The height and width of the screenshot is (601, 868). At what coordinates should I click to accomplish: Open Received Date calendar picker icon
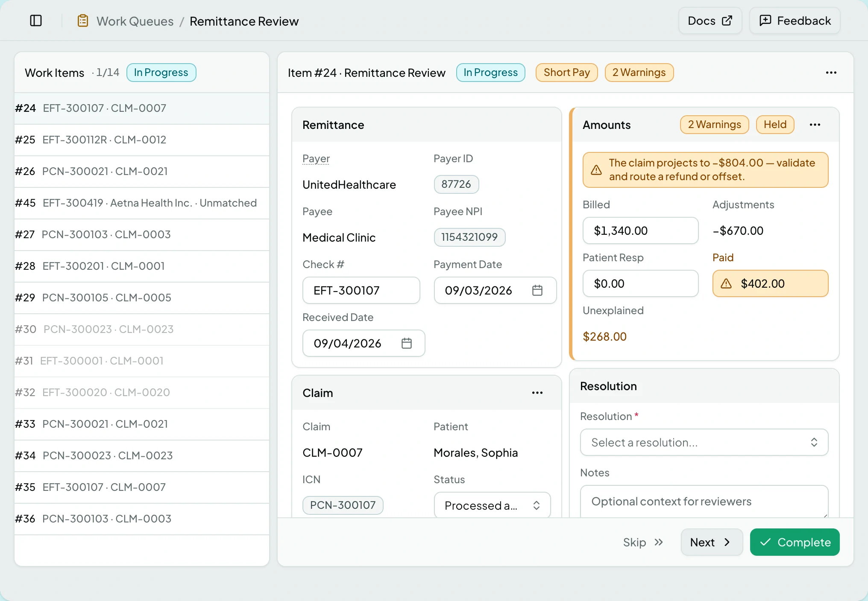pos(407,343)
